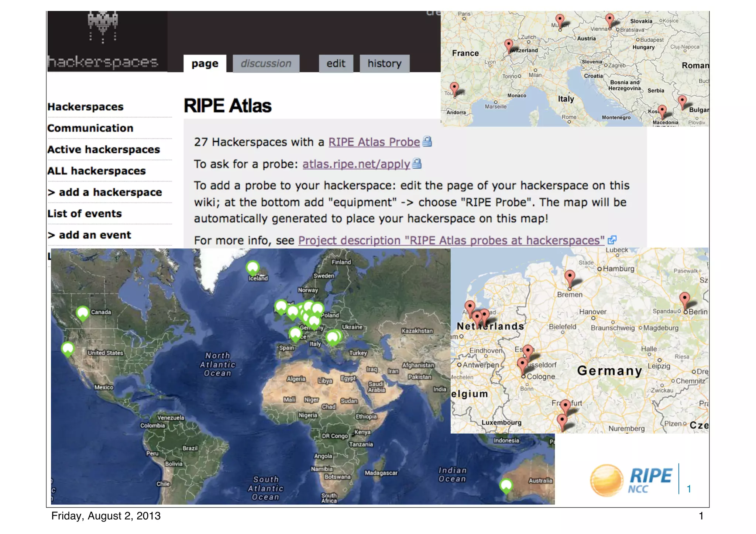
Task: Open the RIPE Atlas Probe link
Action: [374, 142]
